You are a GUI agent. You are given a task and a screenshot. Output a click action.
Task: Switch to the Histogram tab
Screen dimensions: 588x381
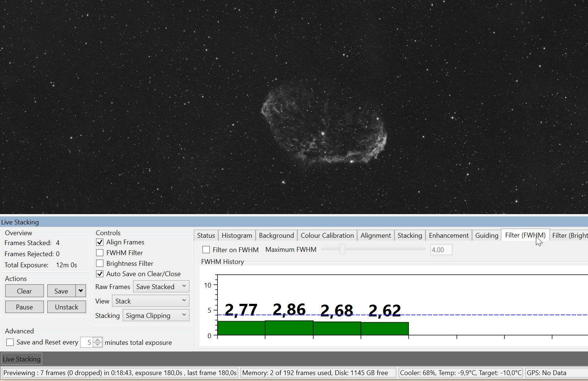237,236
